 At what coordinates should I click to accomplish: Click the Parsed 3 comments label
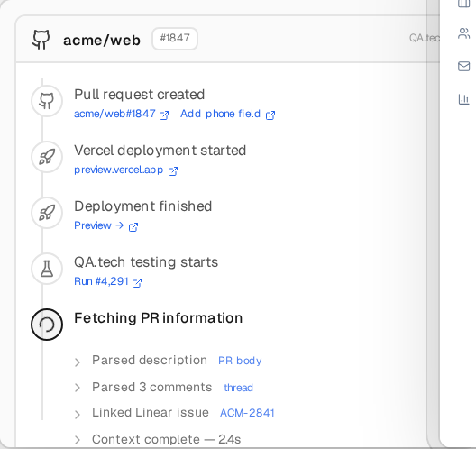(152, 387)
